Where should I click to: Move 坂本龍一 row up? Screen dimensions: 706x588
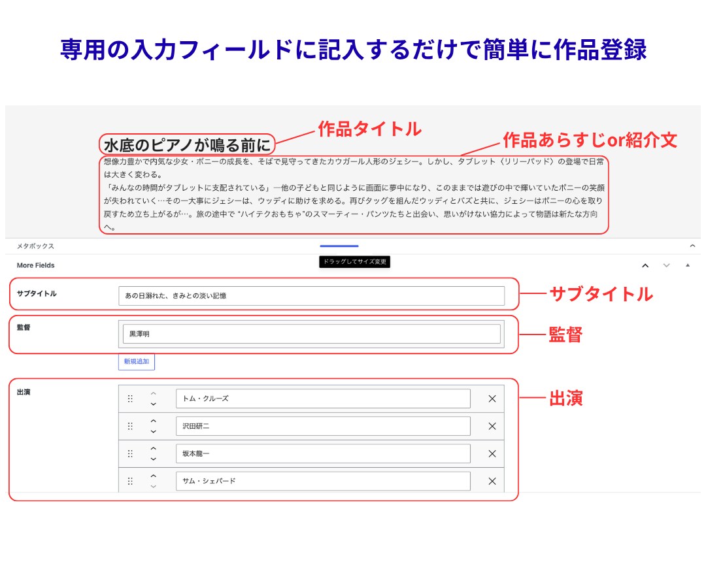click(x=154, y=449)
